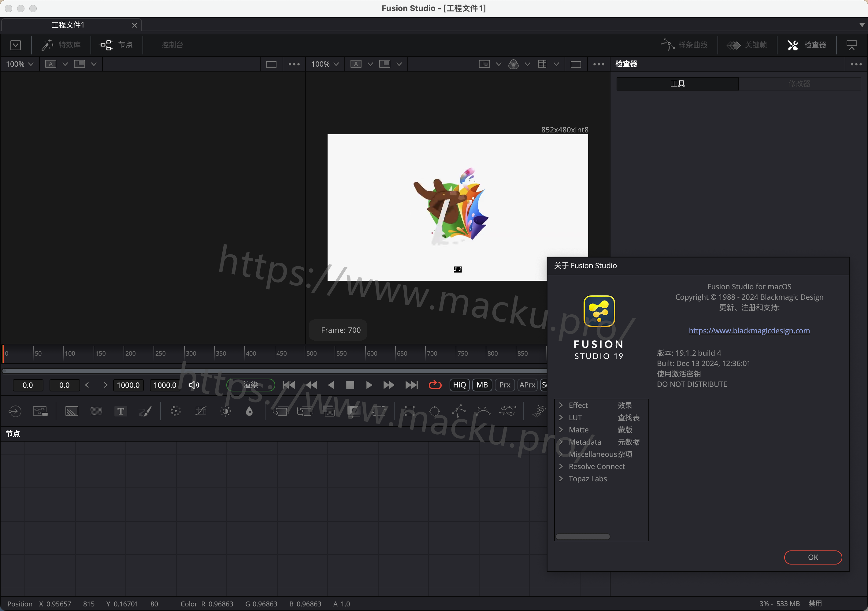Open left viewer options three-dot menu
Image resolution: width=868 pixels, height=611 pixels.
tap(294, 64)
